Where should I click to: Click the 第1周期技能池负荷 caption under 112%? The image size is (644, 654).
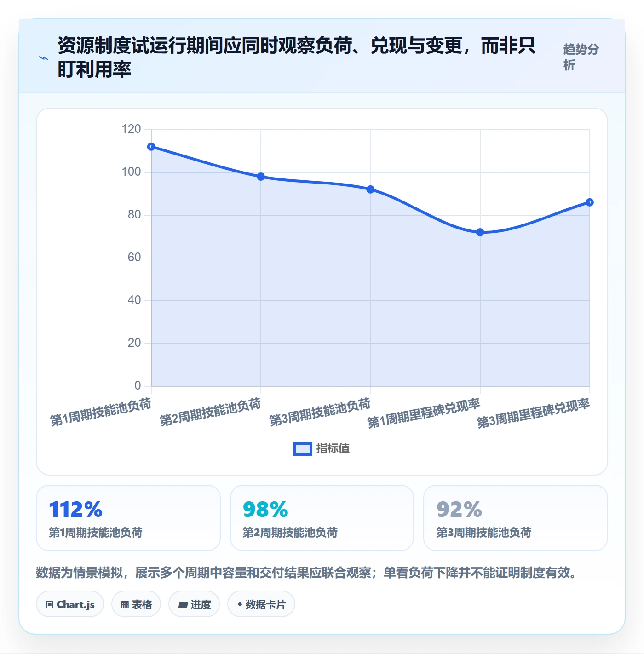[96, 533]
